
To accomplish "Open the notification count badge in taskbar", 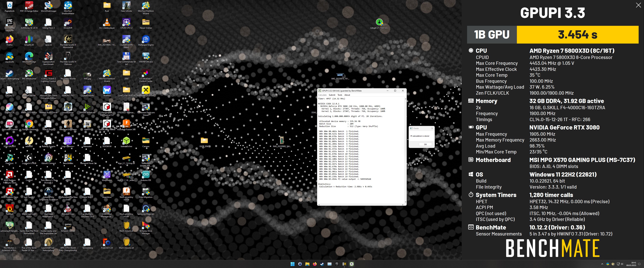I will click(639, 264).
